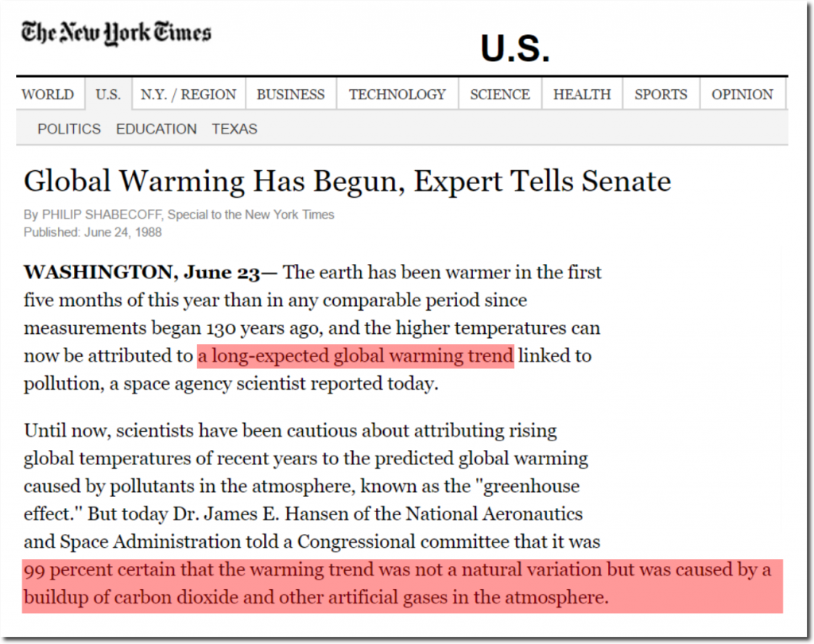The image size is (814, 644).
Task: Open the SPORTS section
Action: [661, 94]
